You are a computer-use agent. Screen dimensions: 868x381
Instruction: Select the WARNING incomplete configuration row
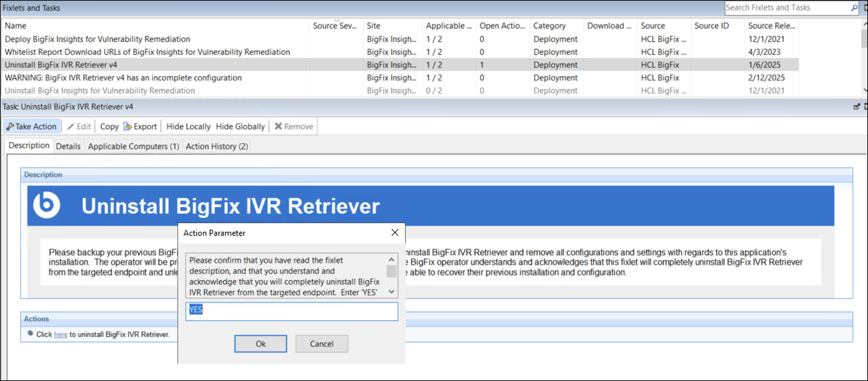[x=123, y=78]
